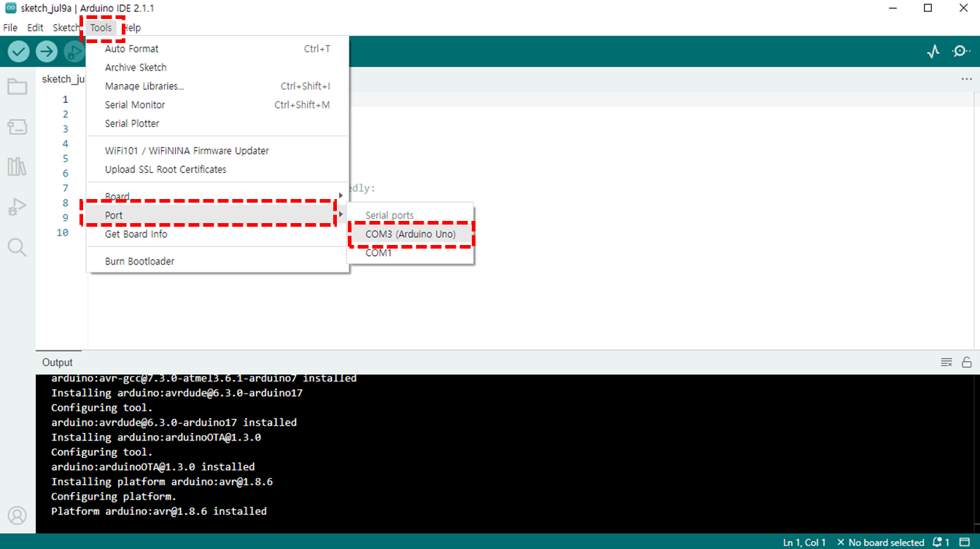The height and width of the screenshot is (549, 980).
Task: Open WiFi101 / WiFiNINA Firmware Updater
Action: 217,151
